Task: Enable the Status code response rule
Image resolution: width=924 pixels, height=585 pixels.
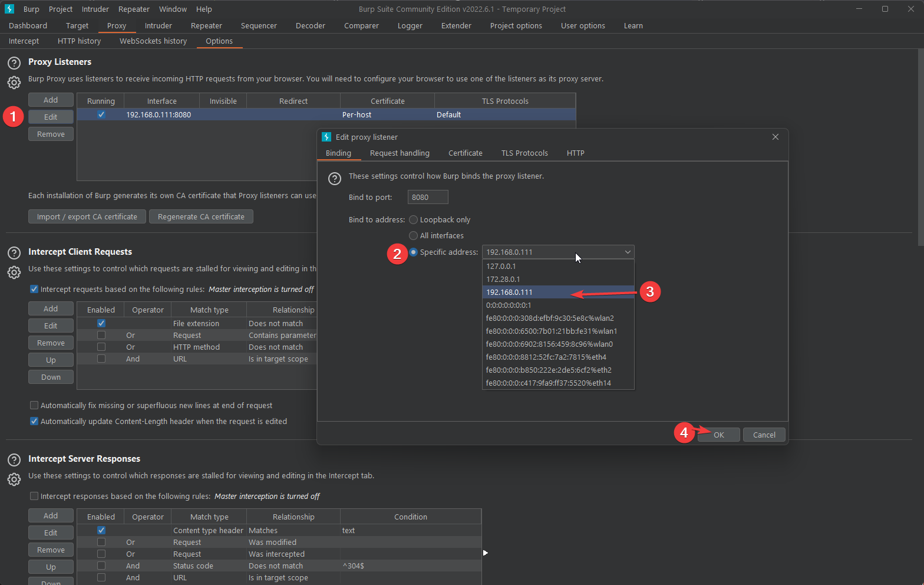Action: [101, 566]
